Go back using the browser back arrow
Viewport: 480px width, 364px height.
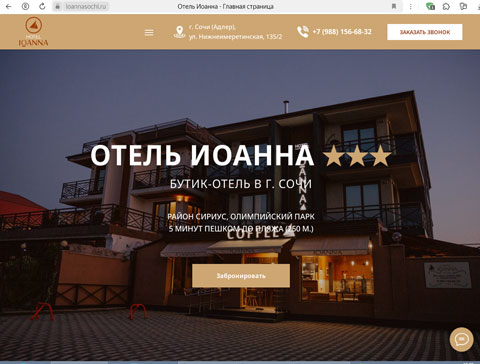coord(9,6)
